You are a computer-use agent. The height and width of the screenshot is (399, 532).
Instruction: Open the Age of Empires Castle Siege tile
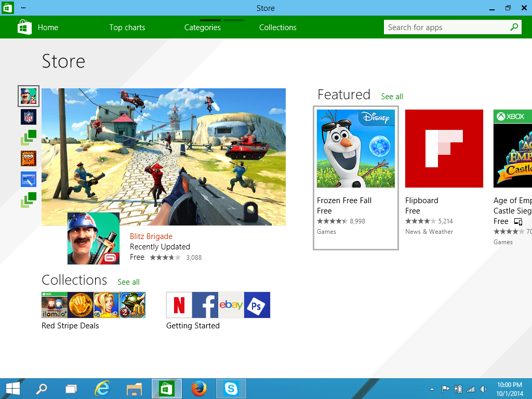[x=513, y=148]
